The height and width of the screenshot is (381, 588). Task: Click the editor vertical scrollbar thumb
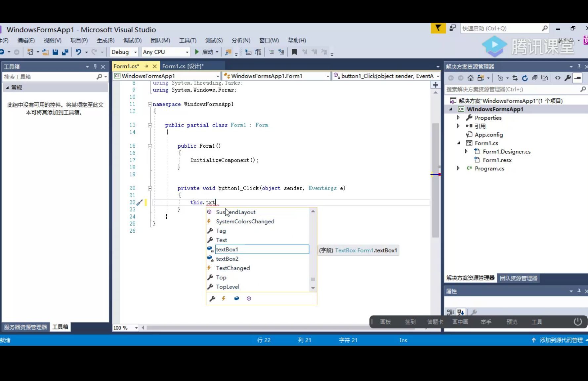click(x=436, y=180)
